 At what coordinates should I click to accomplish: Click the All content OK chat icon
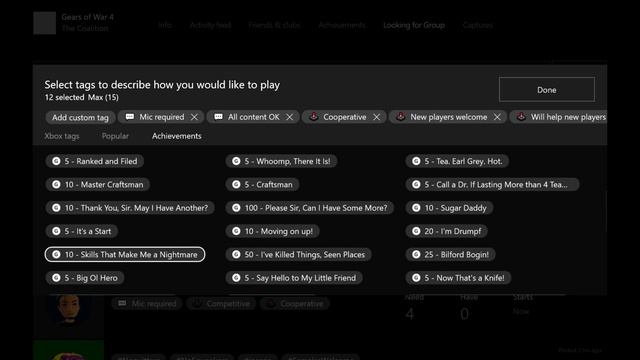218,117
